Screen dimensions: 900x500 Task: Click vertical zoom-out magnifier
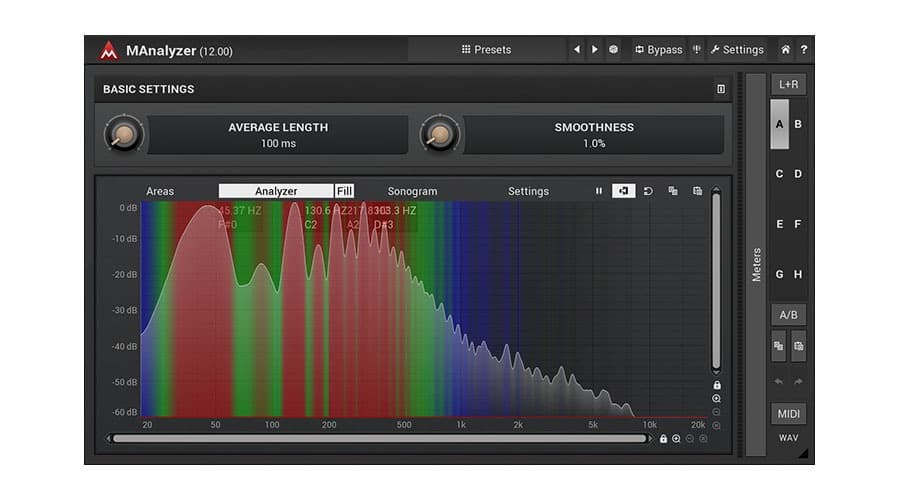pyautogui.click(x=716, y=412)
